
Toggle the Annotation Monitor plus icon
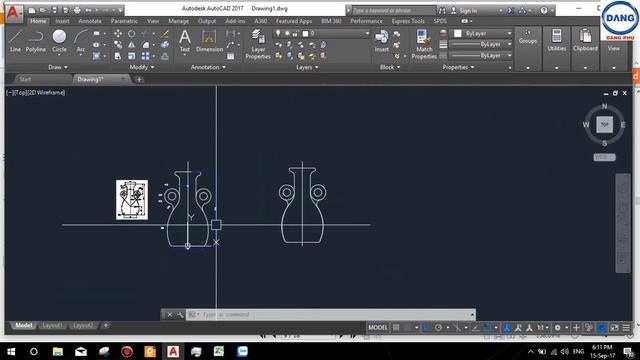click(x=576, y=327)
